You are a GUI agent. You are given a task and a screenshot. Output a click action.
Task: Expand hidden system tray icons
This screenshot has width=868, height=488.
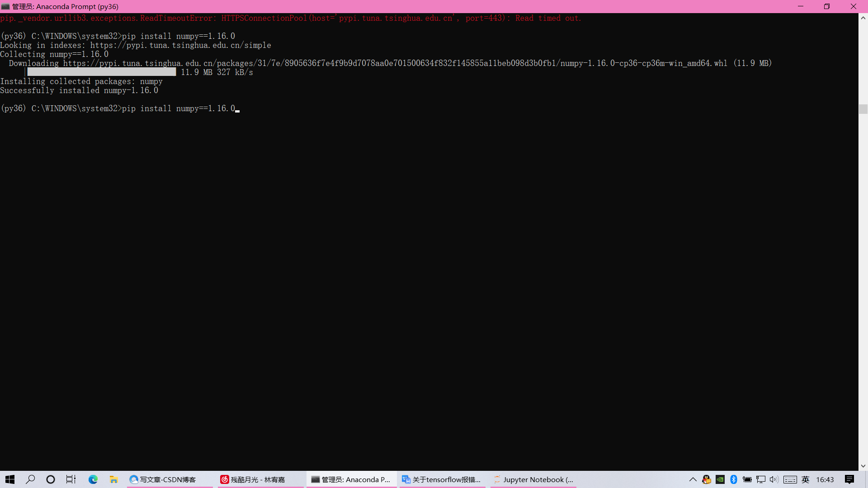pos(693,479)
